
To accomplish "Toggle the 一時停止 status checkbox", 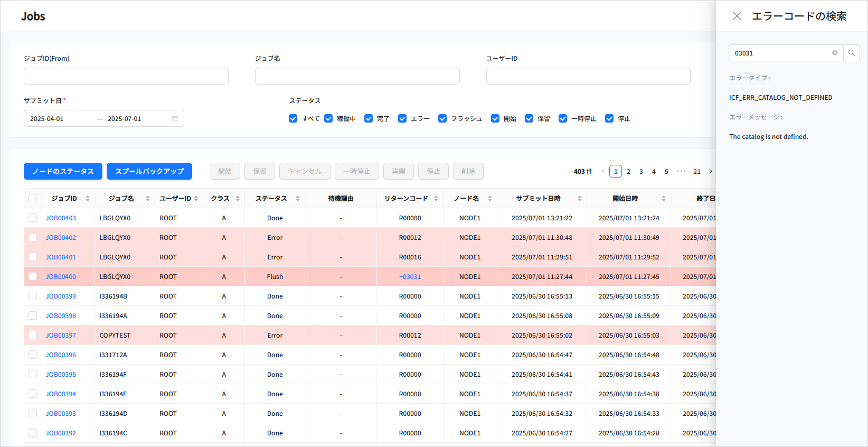I will tap(563, 118).
